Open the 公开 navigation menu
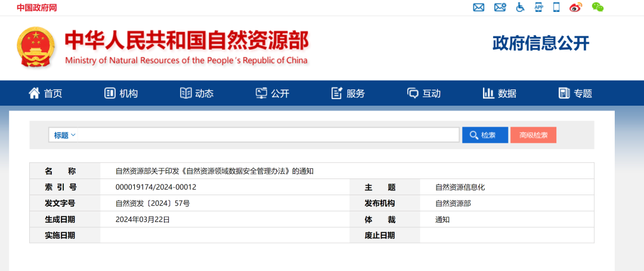This screenshot has width=644, height=271. pos(273,93)
